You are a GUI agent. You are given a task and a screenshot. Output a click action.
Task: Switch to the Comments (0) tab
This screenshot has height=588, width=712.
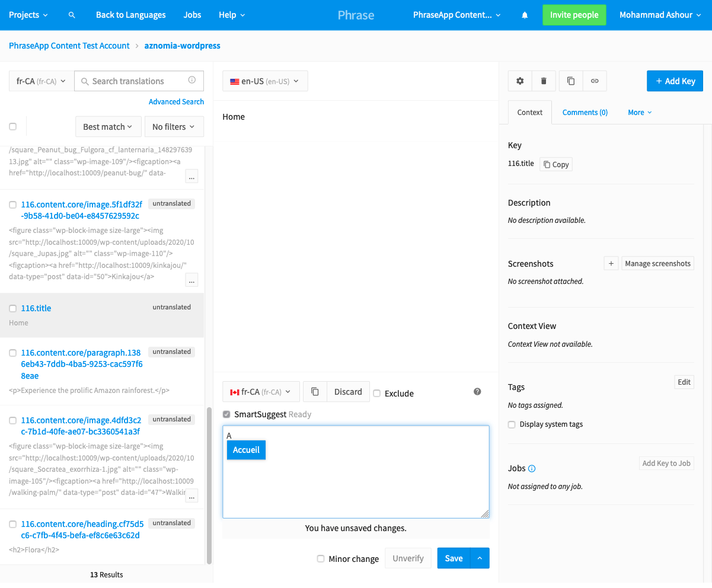[585, 111]
